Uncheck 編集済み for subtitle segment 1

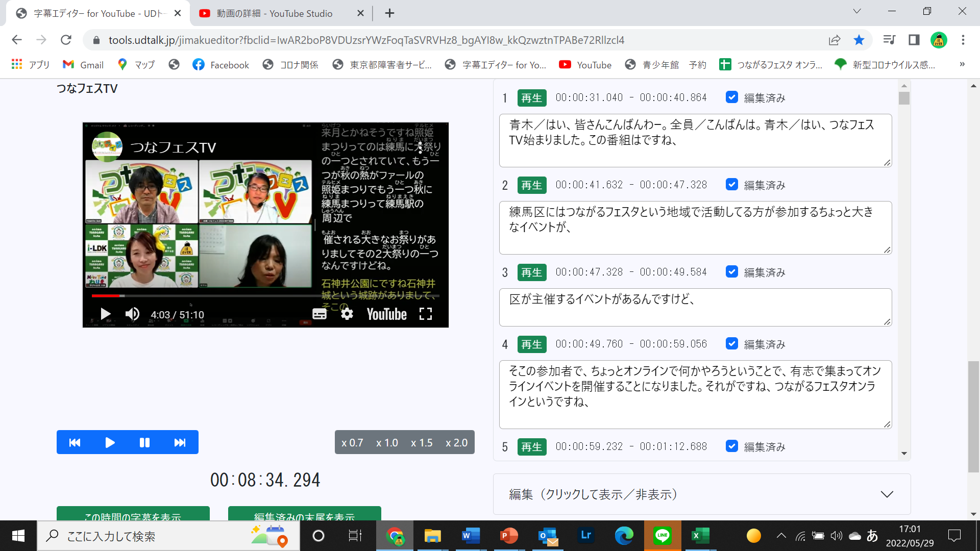732,97
